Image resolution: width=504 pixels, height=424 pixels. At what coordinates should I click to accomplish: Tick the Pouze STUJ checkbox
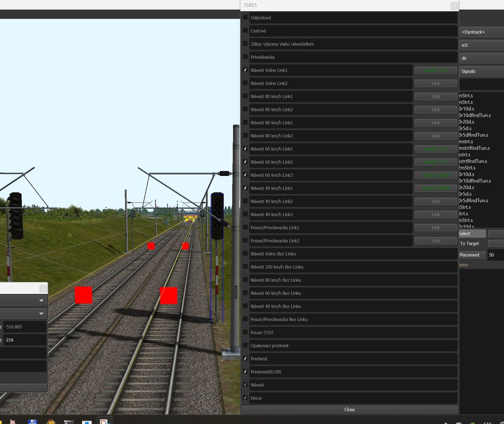click(245, 332)
